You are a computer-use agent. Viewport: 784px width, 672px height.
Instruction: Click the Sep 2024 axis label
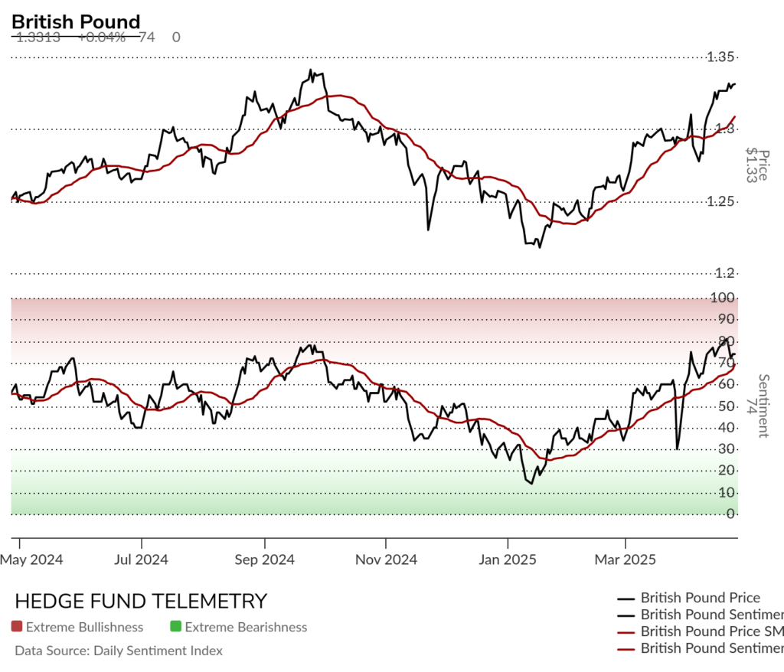click(x=264, y=559)
